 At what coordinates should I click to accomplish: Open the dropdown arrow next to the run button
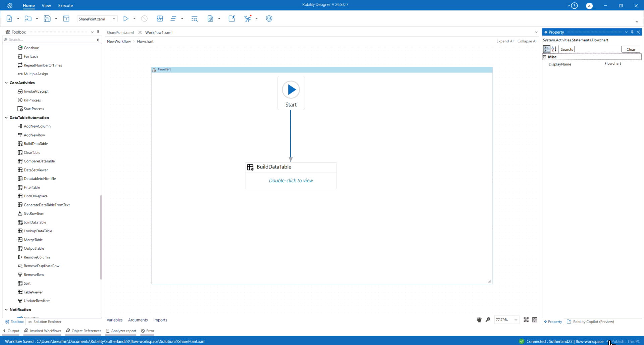(x=134, y=19)
